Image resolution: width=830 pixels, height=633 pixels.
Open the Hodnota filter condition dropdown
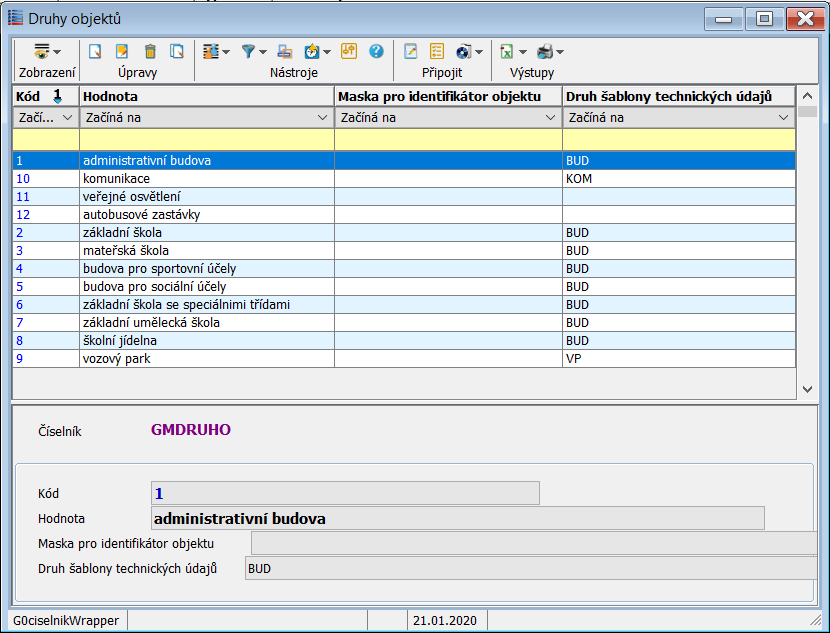click(322, 118)
